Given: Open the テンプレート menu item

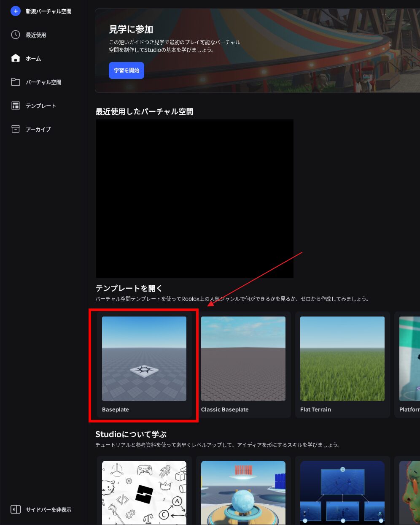Looking at the screenshot, I should click(x=40, y=106).
